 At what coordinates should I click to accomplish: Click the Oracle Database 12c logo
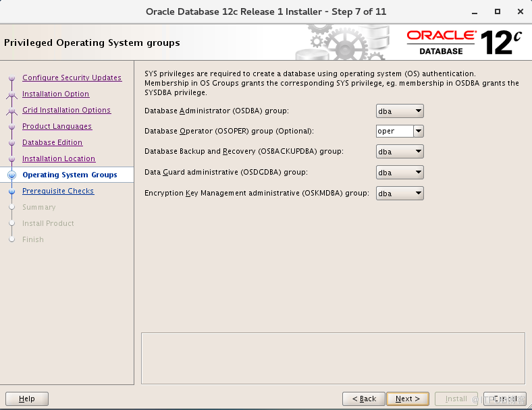pyautogui.click(x=464, y=42)
